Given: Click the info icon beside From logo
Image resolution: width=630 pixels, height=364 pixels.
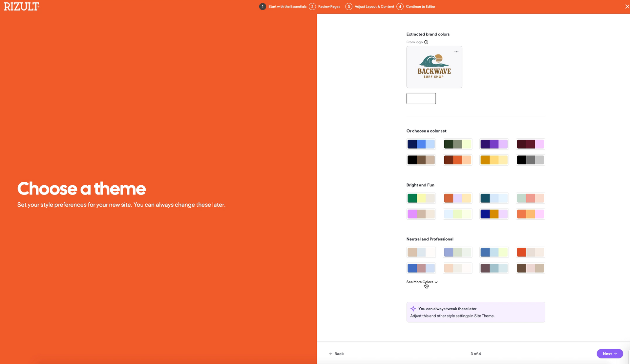Looking at the screenshot, I should pyautogui.click(x=426, y=42).
